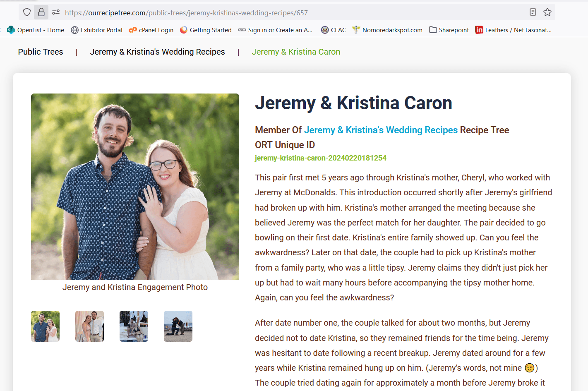The image size is (588, 391).
Task: Open the CEAC bookmark
Action: (x=334, y=30)
